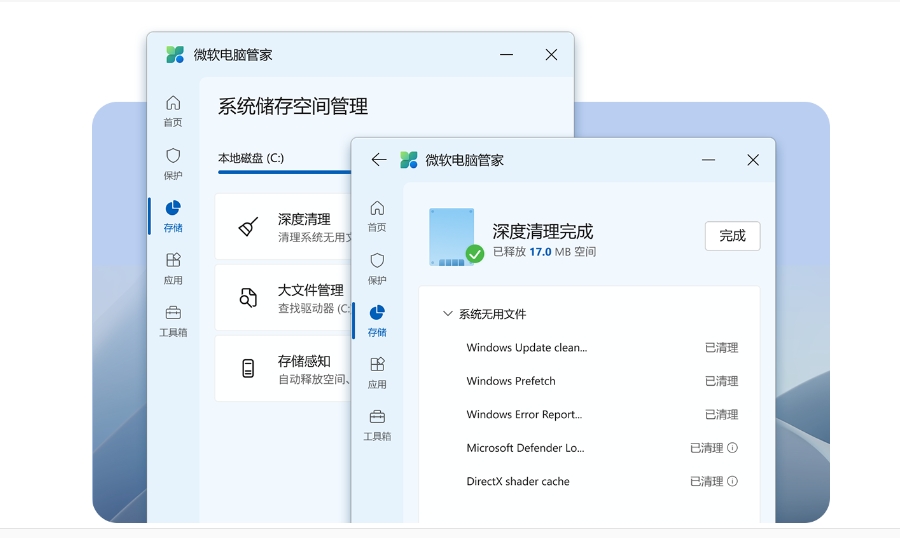Viewport: 900px width, 538px height.
Task: Click the PC Manager logo in the front window
Action: click(409, 160)
